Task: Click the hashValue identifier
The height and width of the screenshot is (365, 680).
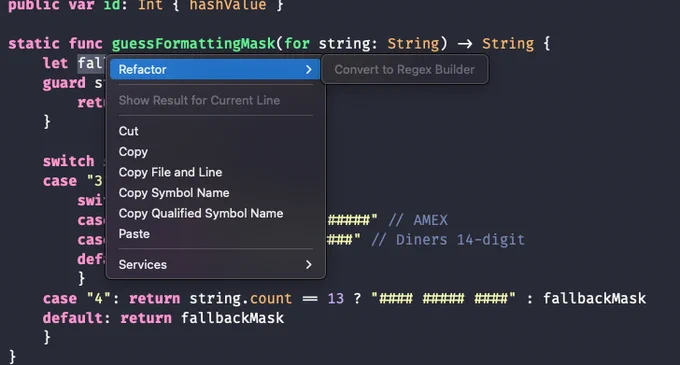Action: tap(228, 5)
